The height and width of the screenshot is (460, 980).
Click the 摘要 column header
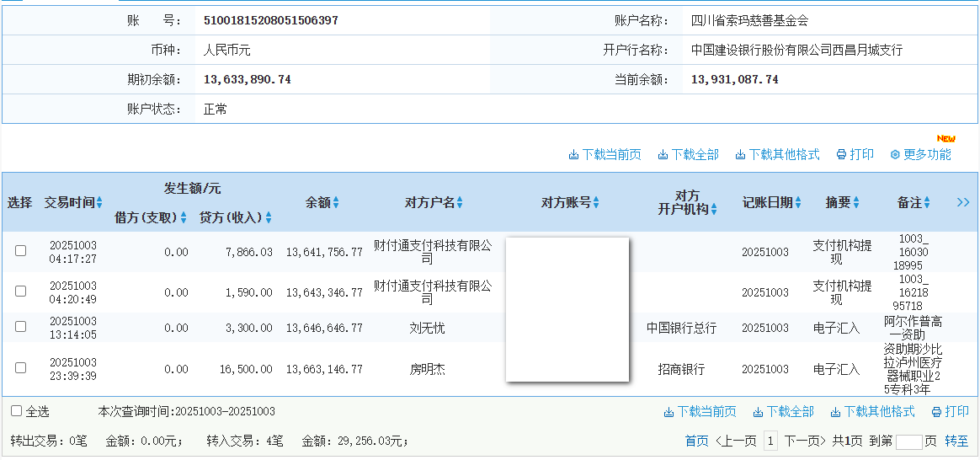838,202
